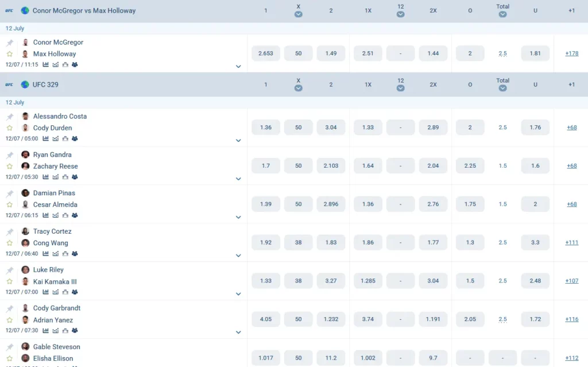Expand the Gandra vs Reese row chevron
The image size is (588, 367).
[x=238, y=179]
